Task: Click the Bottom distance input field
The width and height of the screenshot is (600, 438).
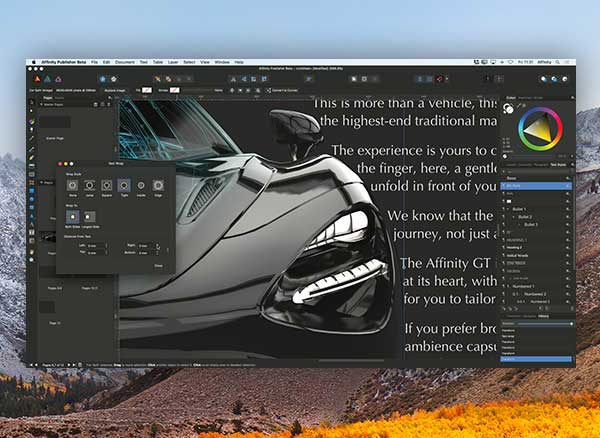Action: tap(146, 253)
